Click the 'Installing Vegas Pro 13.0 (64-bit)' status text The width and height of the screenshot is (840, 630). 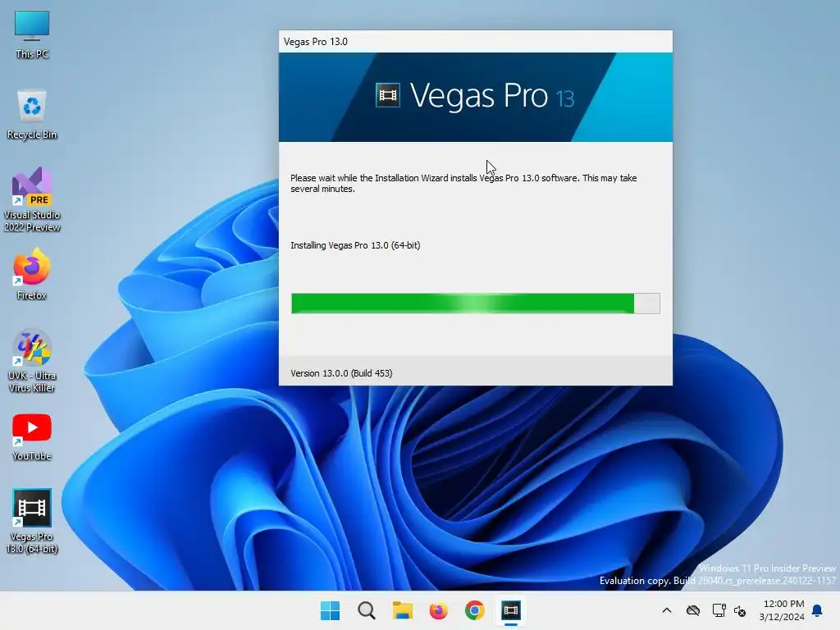355,245
